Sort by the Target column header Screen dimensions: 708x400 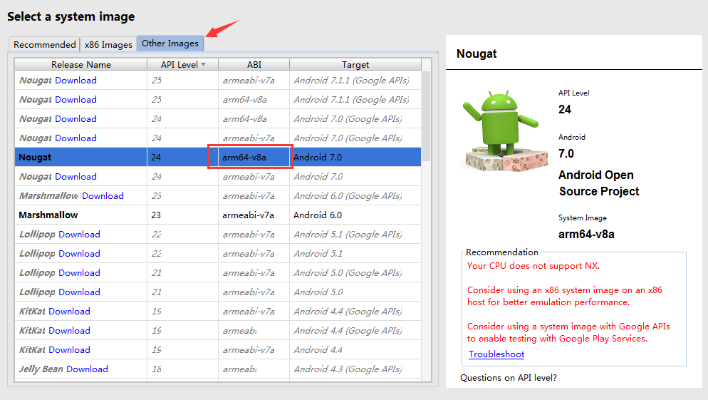click(355, 64)
